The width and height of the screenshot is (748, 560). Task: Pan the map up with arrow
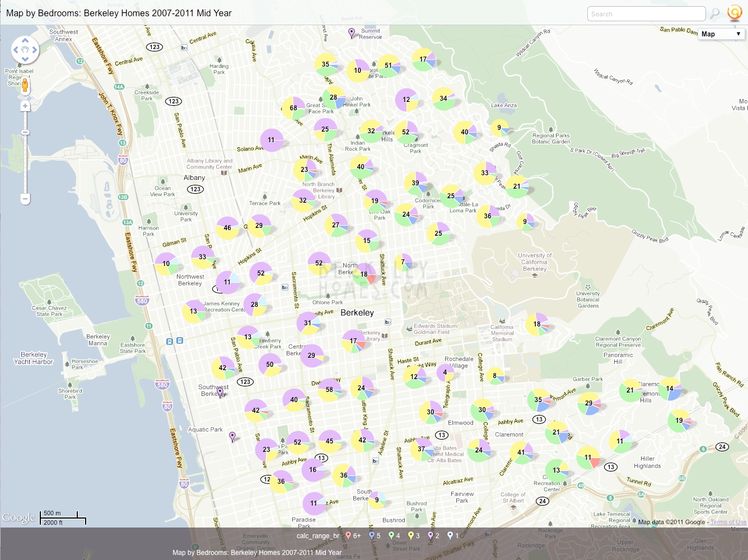click(25, 40)
